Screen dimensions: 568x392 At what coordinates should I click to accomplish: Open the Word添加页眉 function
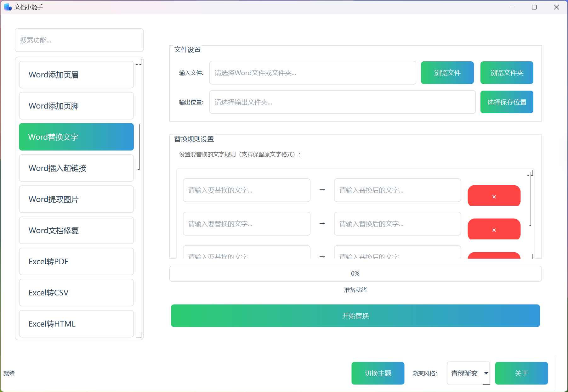[76, 75]
